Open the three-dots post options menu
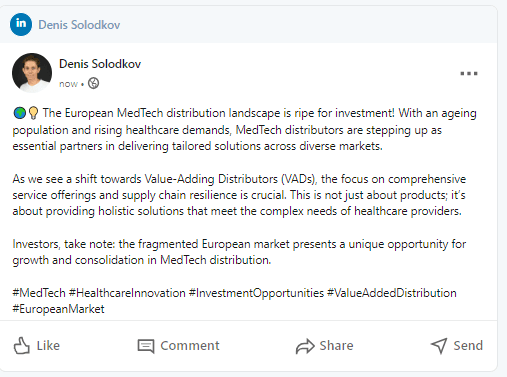Screen dimensions: 507x377 pos(469,73)
